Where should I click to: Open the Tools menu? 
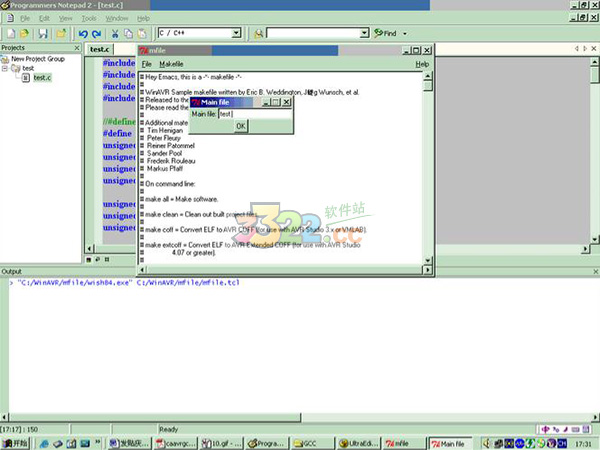[x=89, y=18]
